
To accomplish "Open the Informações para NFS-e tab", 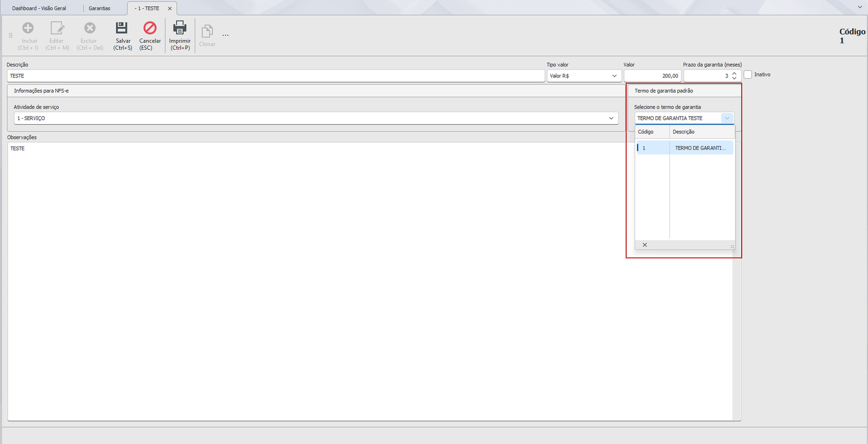I will (x=41, y=91).
